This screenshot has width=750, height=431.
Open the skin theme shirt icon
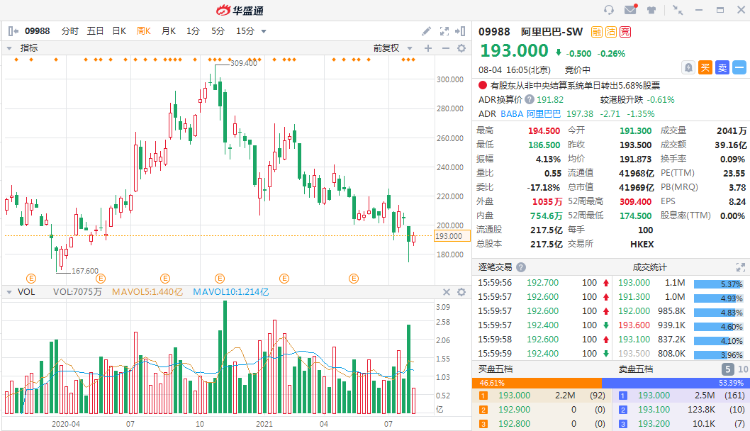pos(651,10)
